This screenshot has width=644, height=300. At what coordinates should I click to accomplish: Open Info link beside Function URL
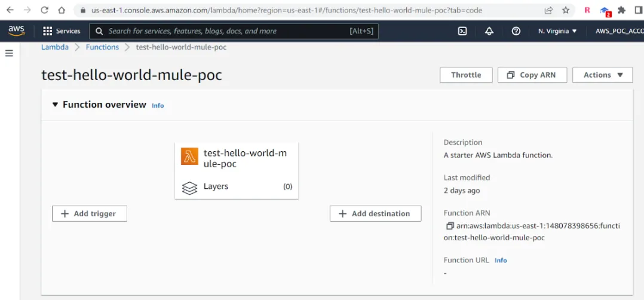(501, 261)
